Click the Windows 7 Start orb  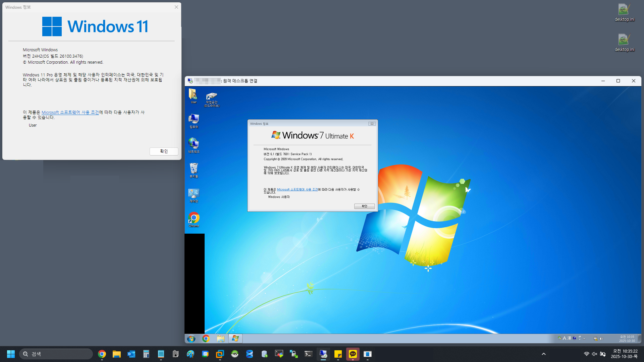pos(191,339)
